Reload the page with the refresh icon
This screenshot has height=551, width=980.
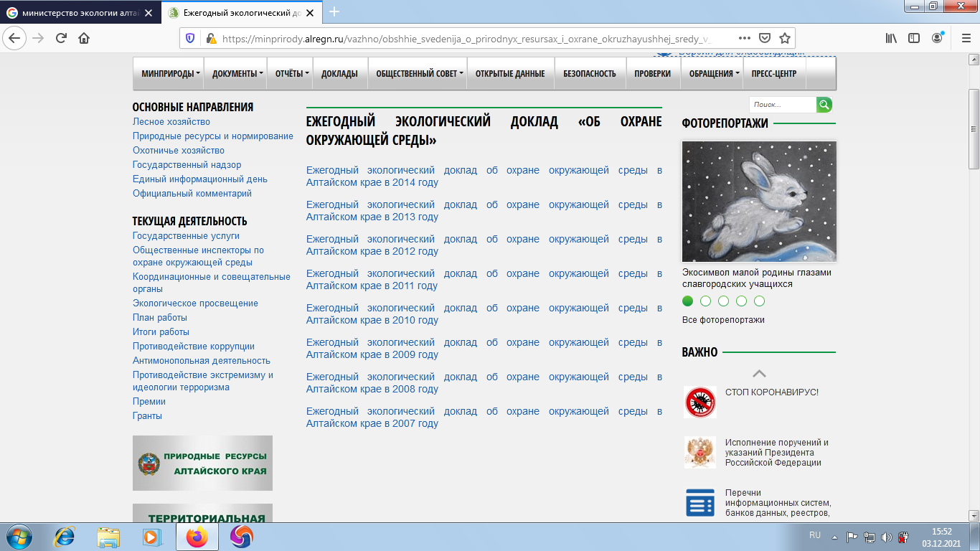click(x=61, y=38)
